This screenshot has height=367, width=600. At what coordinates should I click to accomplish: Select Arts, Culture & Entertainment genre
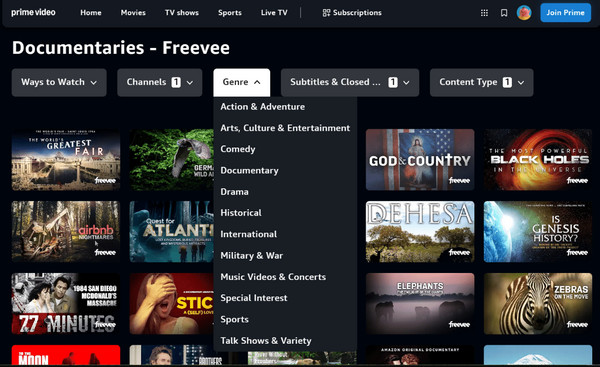(x=285, y=128)
